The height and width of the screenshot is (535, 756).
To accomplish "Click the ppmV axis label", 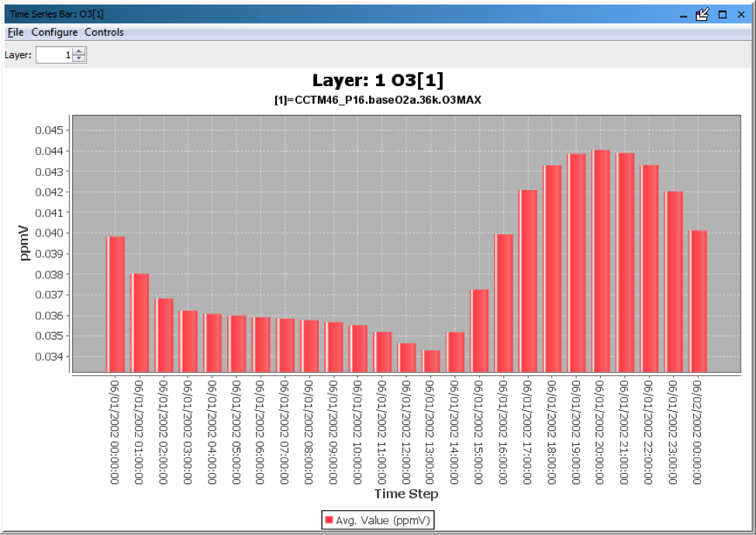I will coord(24,243).
